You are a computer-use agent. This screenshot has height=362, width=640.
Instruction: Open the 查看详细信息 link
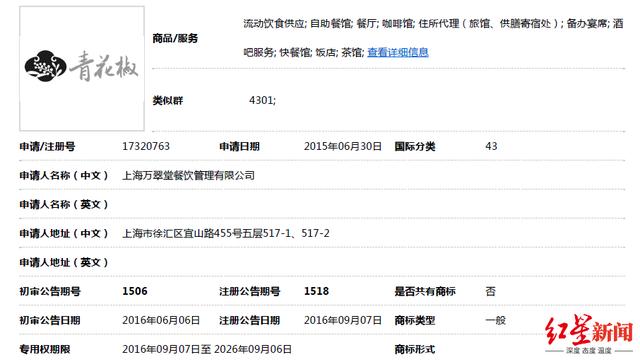(398, 52)
